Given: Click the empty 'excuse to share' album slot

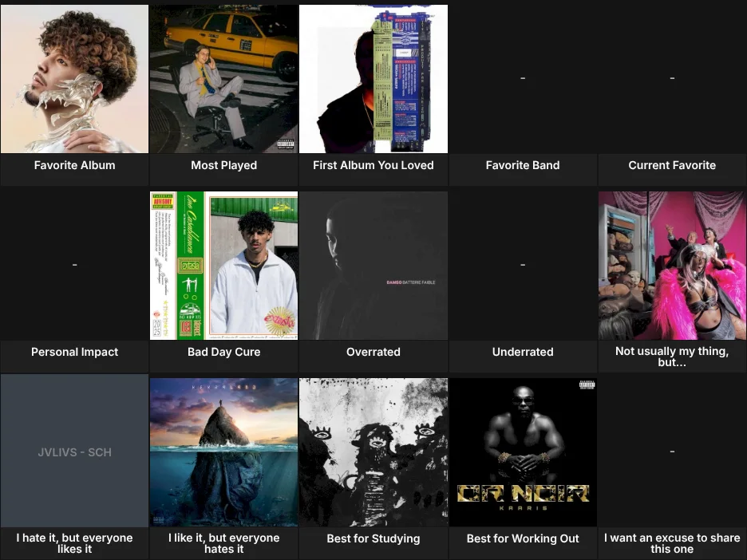Looking at the screenshot, I should coord(672,452).
